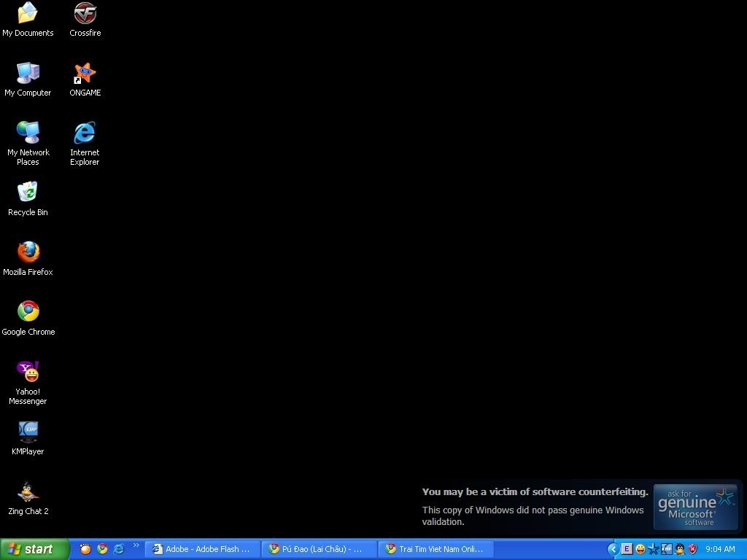This screenshot has height=560, width=747.
Task: Launch Chrome from quick launch bar
Action: 102,549
